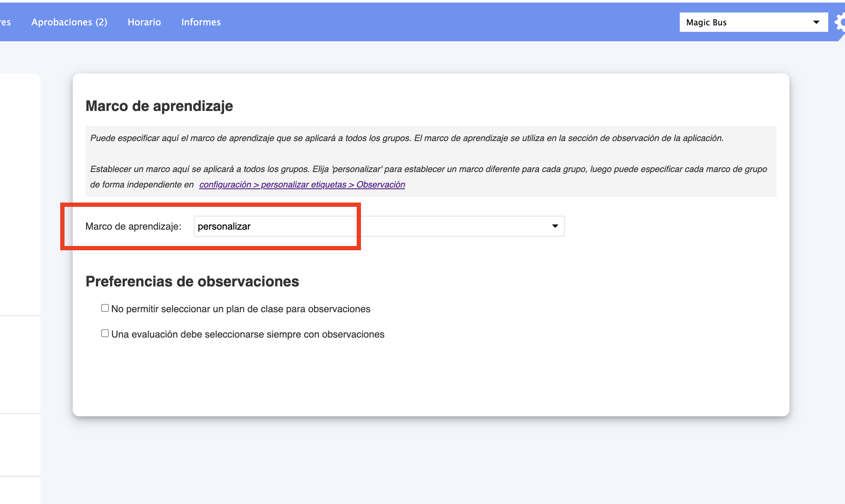Switch to the Horario tab

pos(144,22)
